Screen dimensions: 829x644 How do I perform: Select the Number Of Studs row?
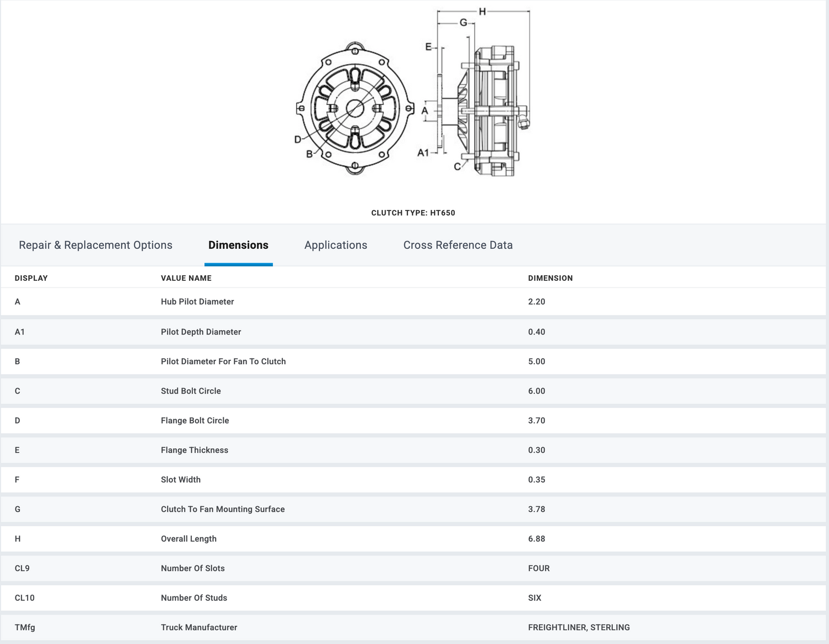(x=194, y=598)
